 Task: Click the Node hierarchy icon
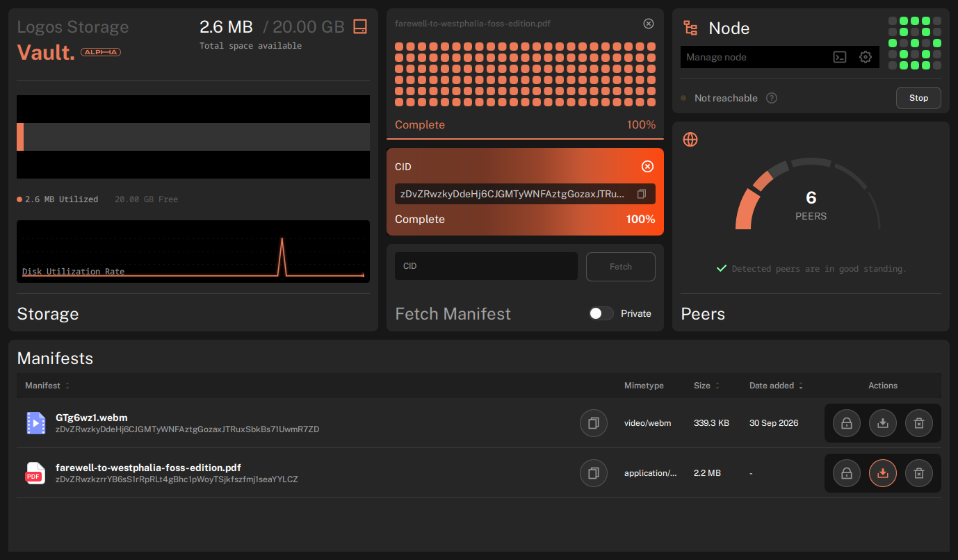click(x=690, y=28)
